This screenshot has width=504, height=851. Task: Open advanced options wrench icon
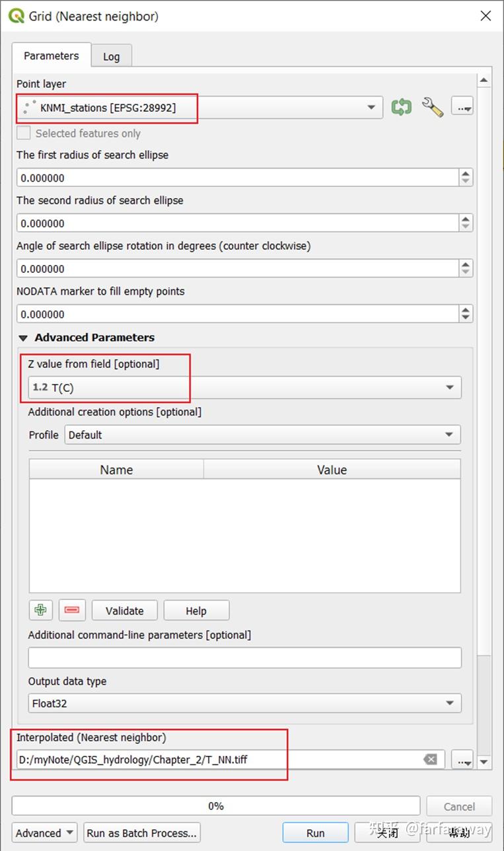(x=432, y=107)
